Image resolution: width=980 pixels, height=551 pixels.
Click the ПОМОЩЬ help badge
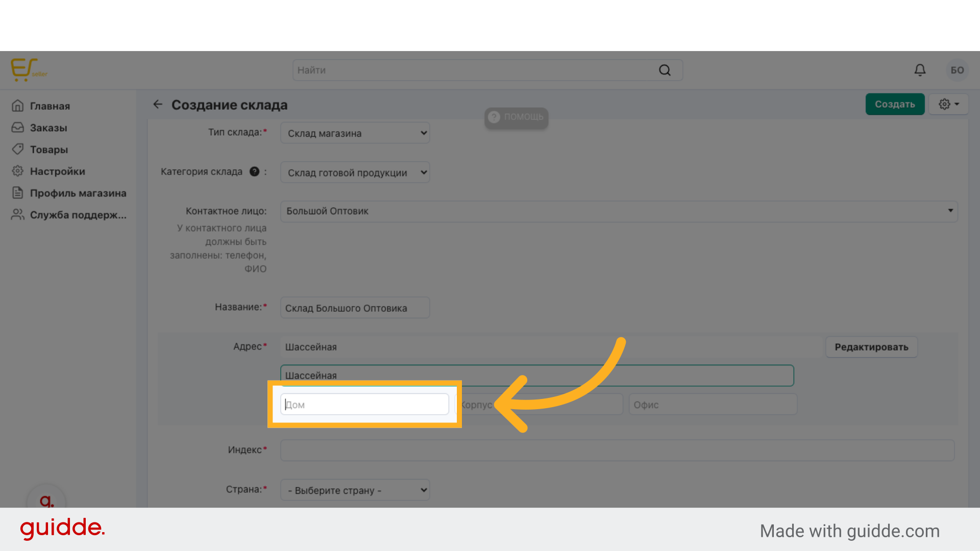point(516,117)
